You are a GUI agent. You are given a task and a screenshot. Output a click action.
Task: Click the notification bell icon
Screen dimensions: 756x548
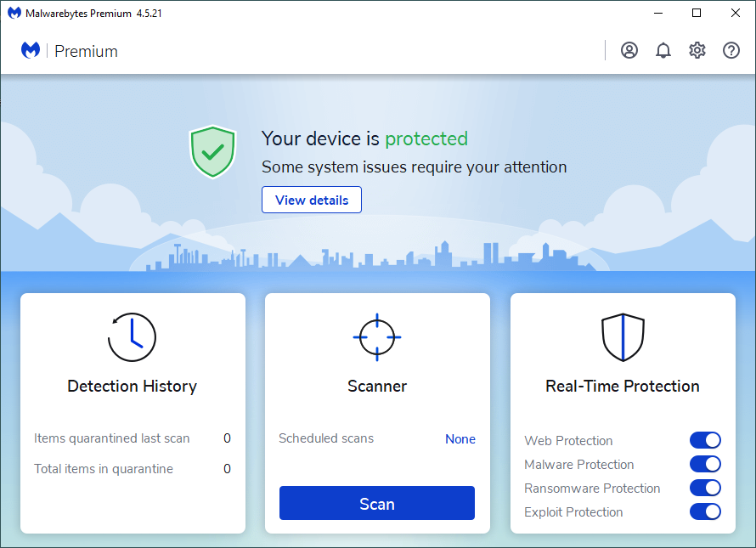pos(663,50)
